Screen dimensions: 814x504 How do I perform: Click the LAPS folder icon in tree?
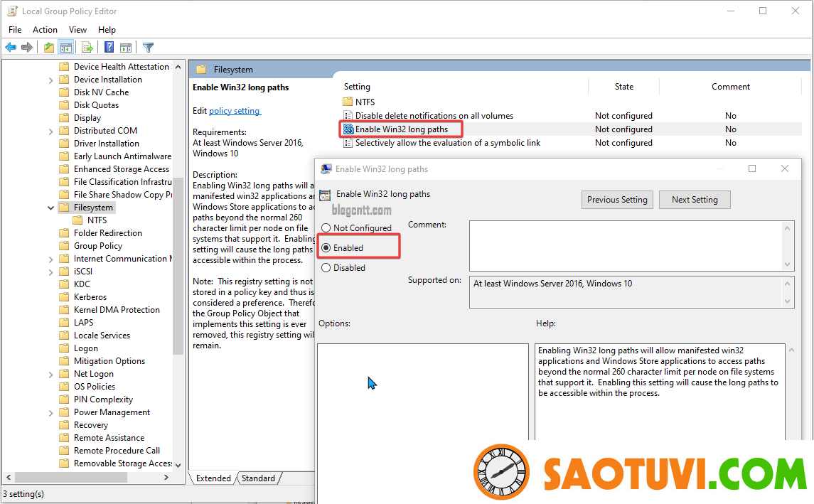[x=64, y=322]
